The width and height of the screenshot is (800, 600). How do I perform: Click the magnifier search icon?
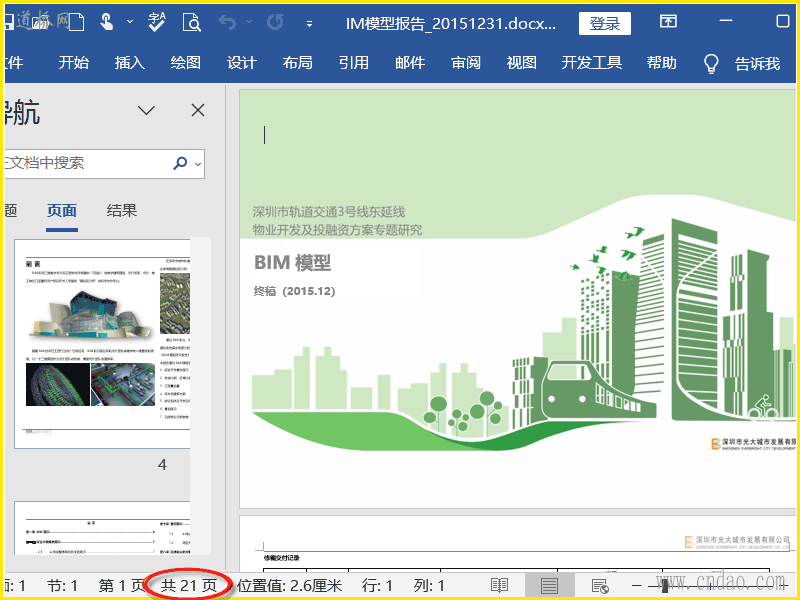(180, 163)
